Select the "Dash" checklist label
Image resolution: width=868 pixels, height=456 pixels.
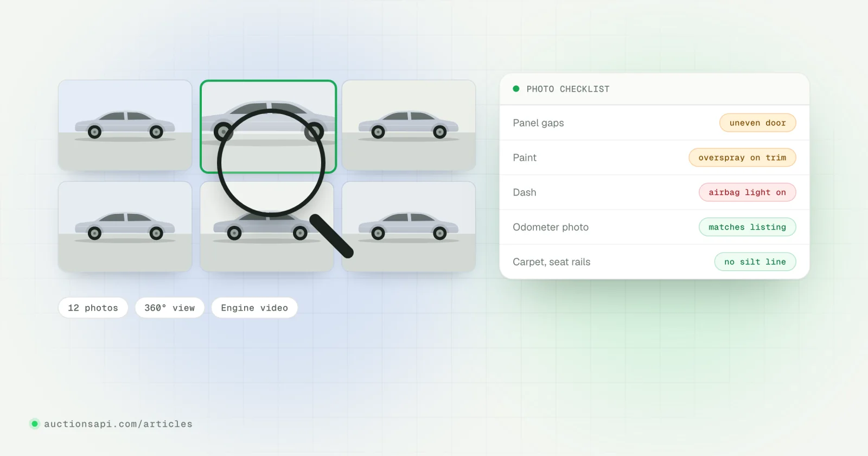pos(525,192)
